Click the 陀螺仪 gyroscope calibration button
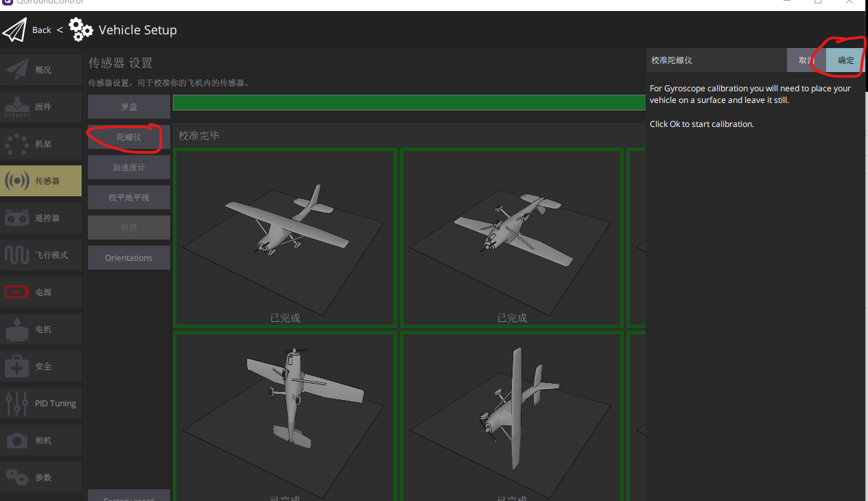Viewport: 868px width, 501px height. point(129,137)
